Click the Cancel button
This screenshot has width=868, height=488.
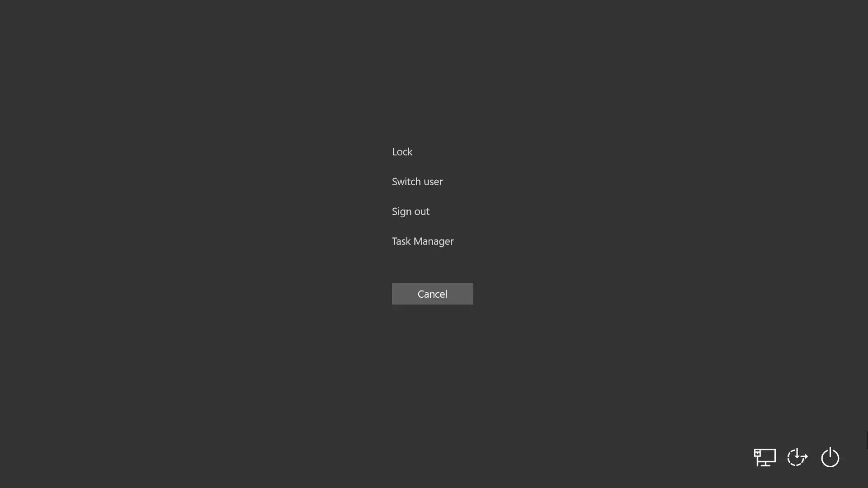click(x=432, y=294)
